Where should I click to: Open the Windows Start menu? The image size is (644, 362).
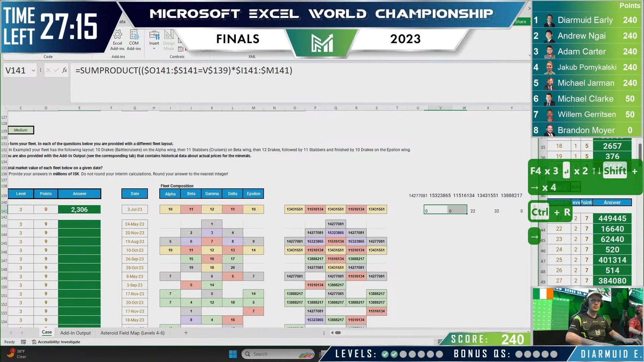(233, 354)
